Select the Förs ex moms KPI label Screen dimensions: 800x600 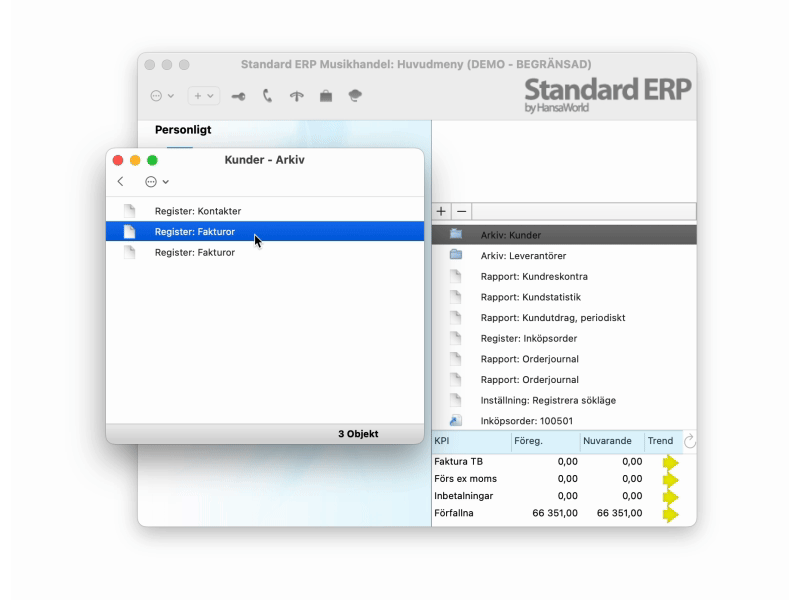465,479
